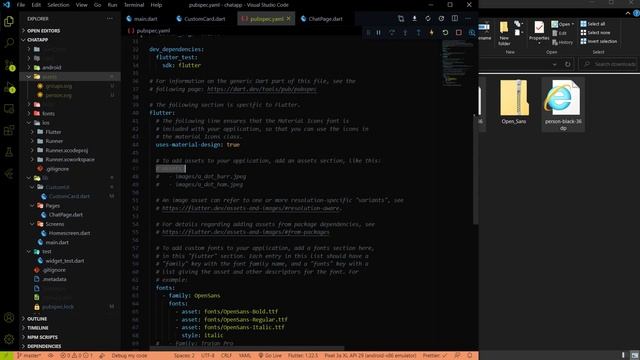Open Source Control view in activity bar
Viewport: 640px width, 360px height.
click(x=9, y=65)
